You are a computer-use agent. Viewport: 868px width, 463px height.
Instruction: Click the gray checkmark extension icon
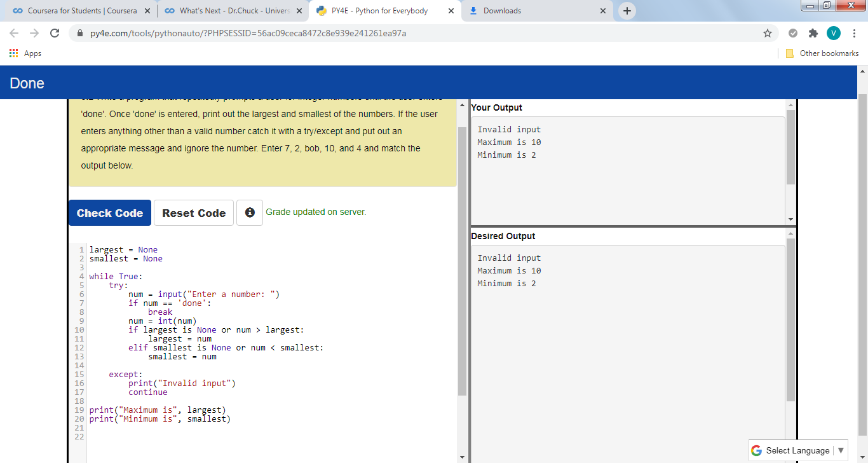pyautogui.click(x=792, y=33)
